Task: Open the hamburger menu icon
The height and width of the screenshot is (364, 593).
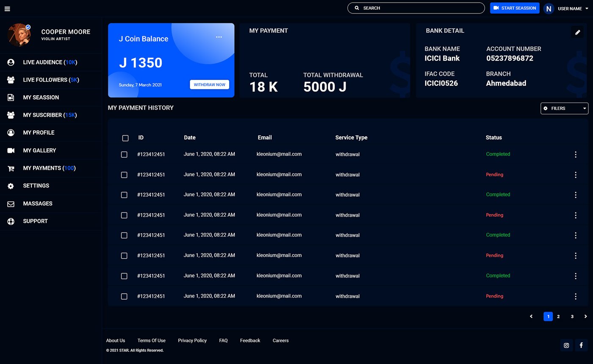Action: click(7, 8)
